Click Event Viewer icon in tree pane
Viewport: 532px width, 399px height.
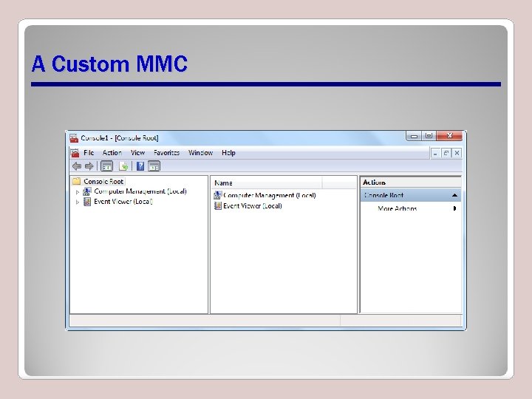(87, 202)
